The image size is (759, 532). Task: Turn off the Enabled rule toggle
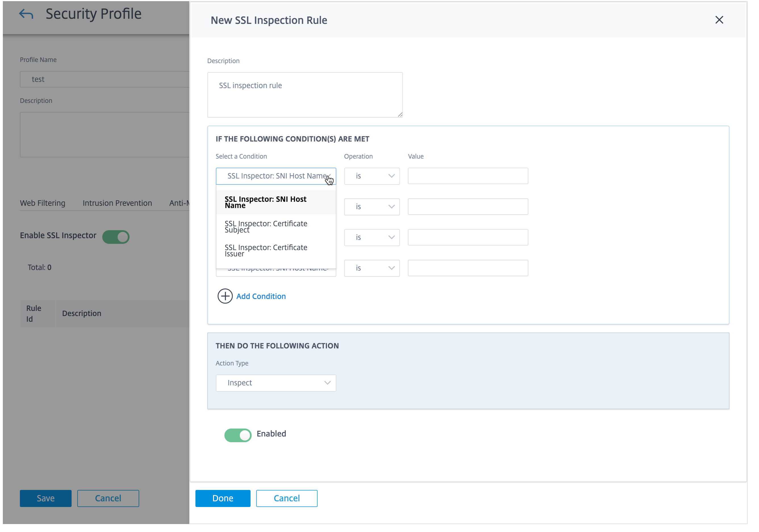(238, 435)
